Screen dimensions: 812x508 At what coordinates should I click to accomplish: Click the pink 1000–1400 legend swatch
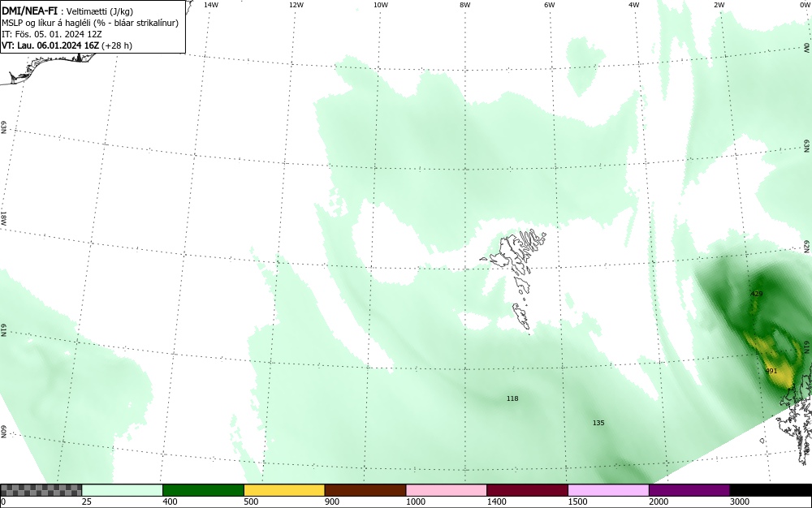pos(447,490)
